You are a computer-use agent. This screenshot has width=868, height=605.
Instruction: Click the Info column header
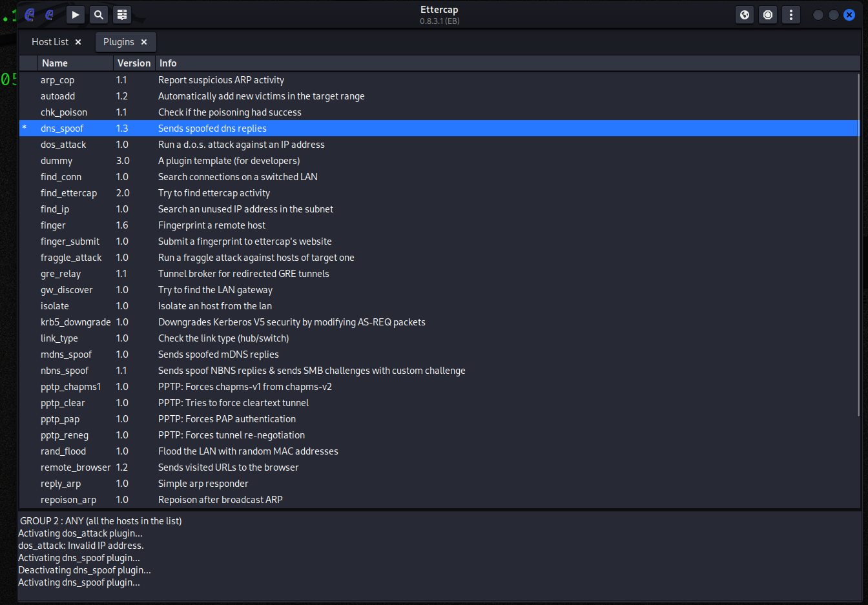508,63
